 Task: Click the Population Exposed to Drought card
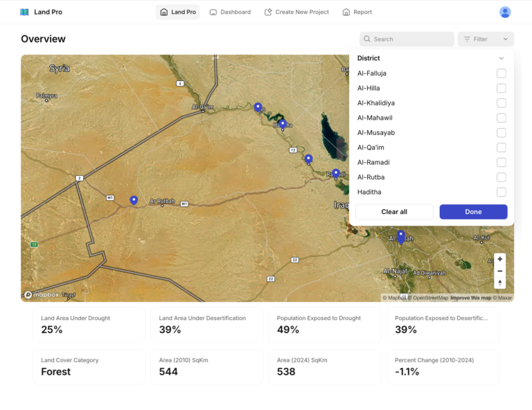[325, 325]
